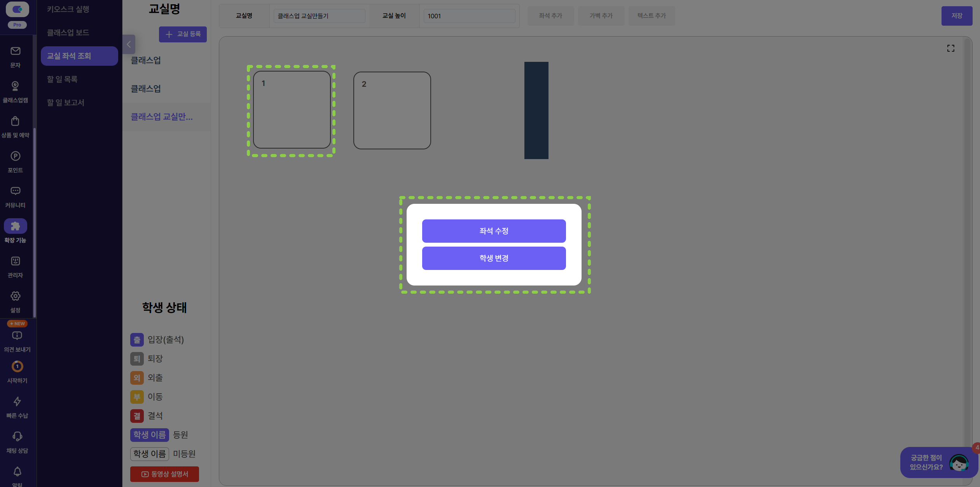980x487 pixels.
Task: Open the 클래스업캠 webcam icon
Action: [x=15, y=86]
